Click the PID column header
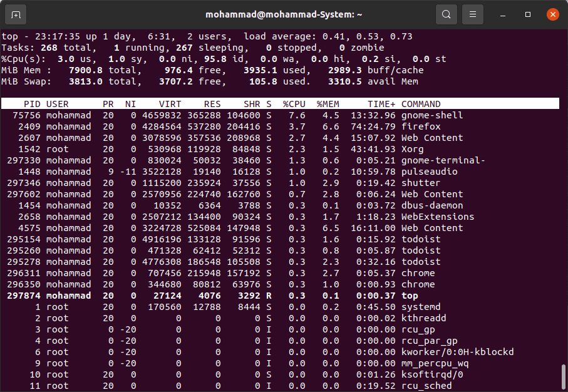The image size is (568, 392). tap(32, 104)
